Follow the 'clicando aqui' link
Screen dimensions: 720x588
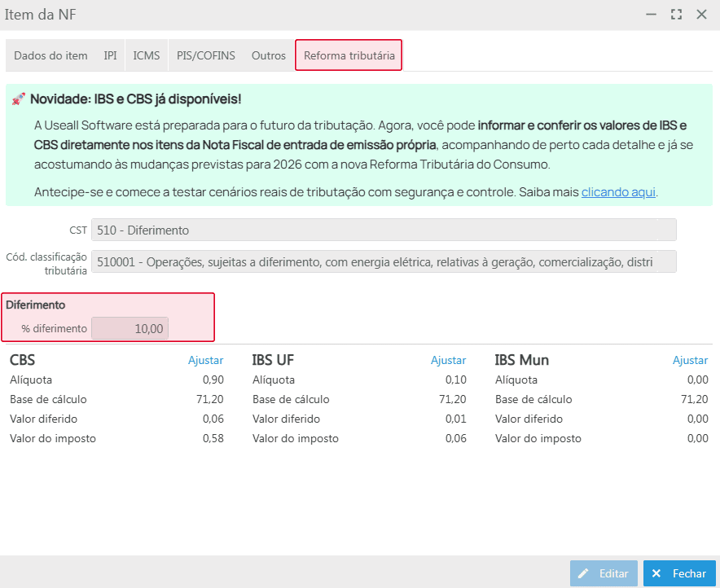[x=618, y=192]
